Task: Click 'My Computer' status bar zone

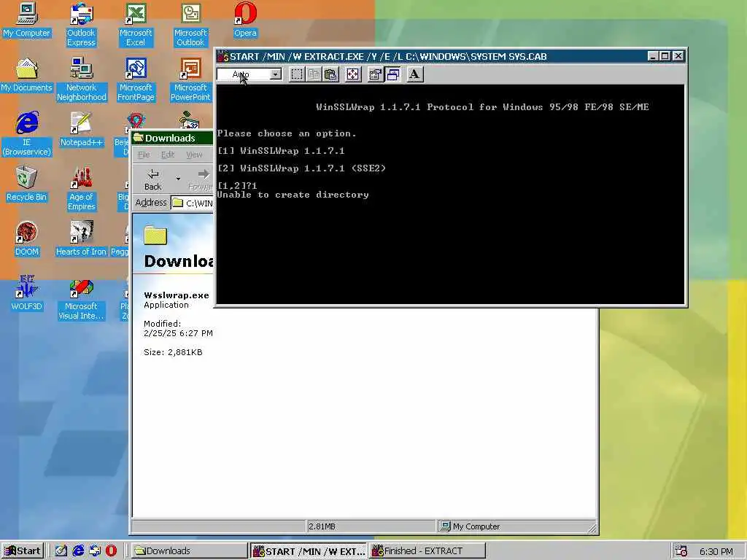Action: click(516, 526)
